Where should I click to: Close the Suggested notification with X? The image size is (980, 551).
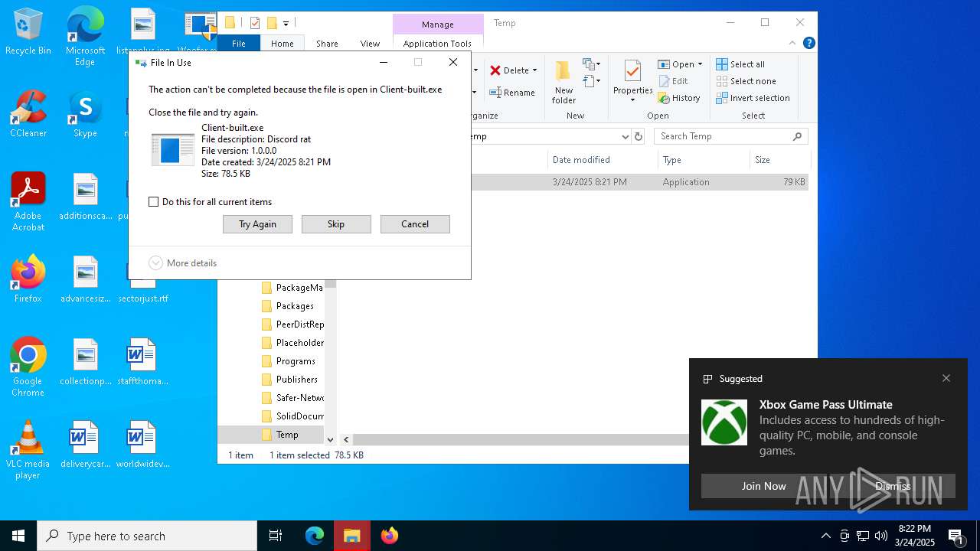coord(946,378)
